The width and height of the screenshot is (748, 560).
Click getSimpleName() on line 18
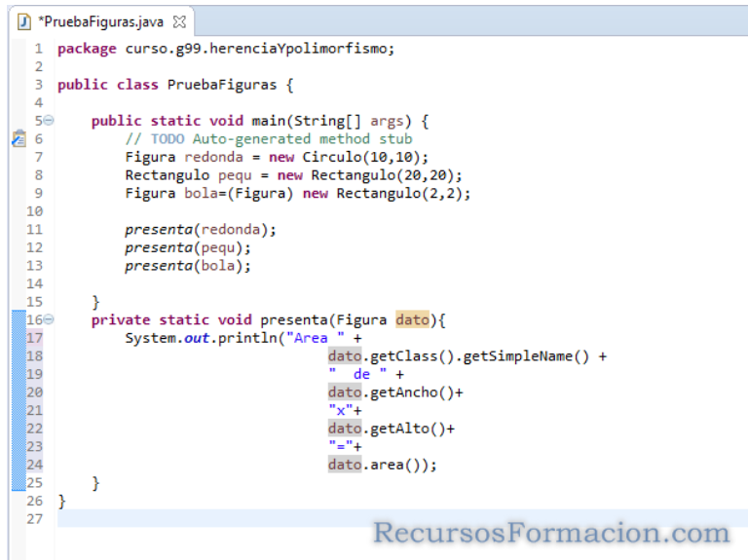[x=526, y=356]
